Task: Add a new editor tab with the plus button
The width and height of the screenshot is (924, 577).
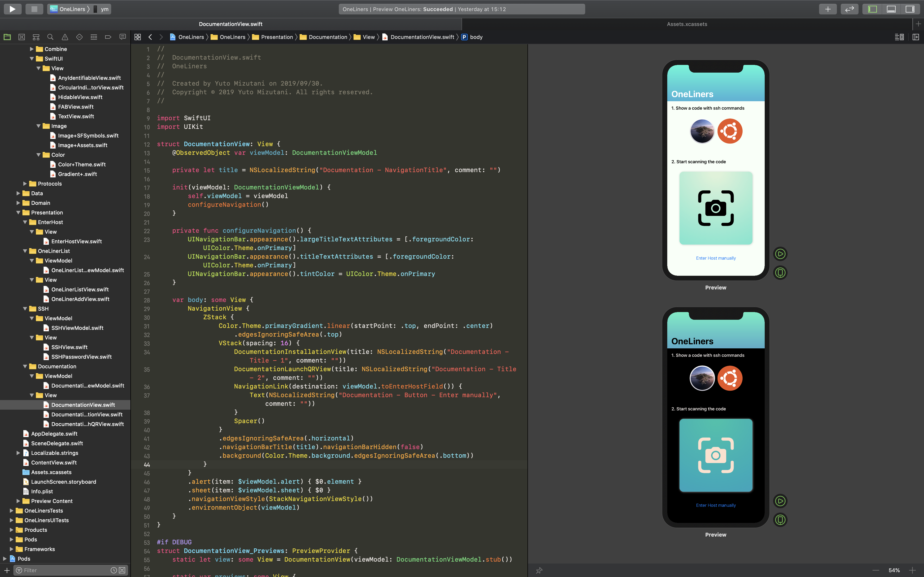Action: (828, 9)
